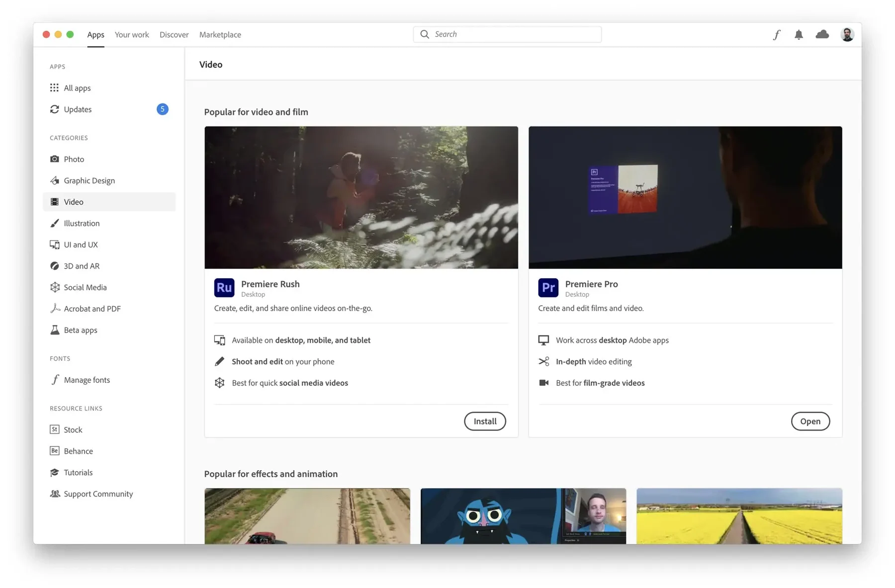Select UI and UX category label
This screenshot has width=895, height=588.
tap(81, 245)
